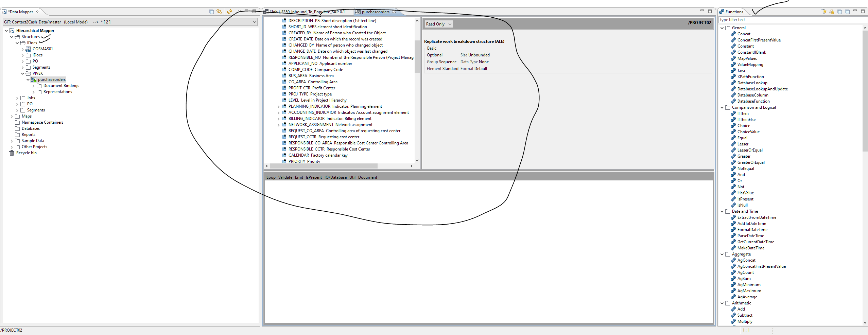Collapse all categories in the Functions panel
Image resolution: width=868 pixels, height=335 pixels.
coord(847,11)
